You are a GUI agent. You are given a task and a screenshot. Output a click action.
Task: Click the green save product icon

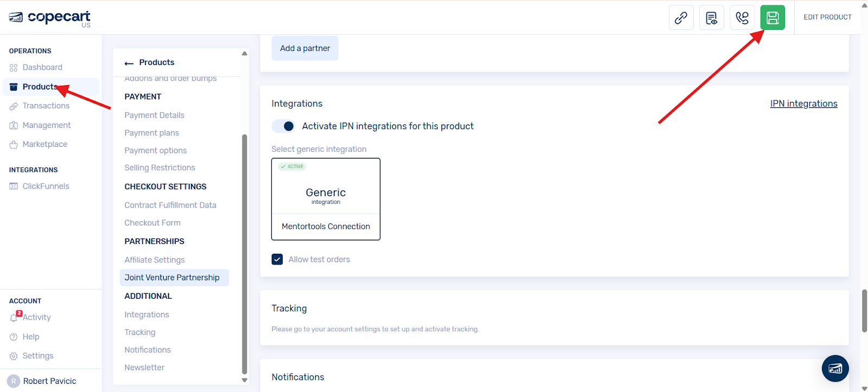[x=773, y=17]
